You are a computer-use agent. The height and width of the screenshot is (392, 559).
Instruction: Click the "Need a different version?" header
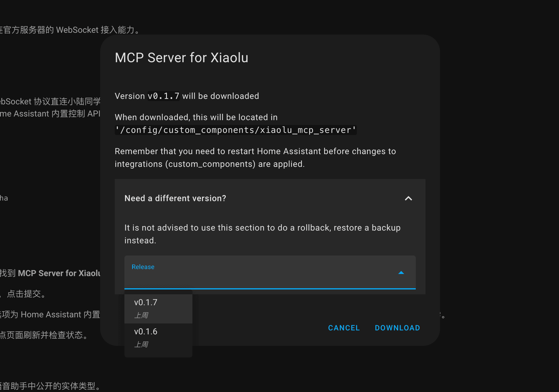click(x=270, y=198)
